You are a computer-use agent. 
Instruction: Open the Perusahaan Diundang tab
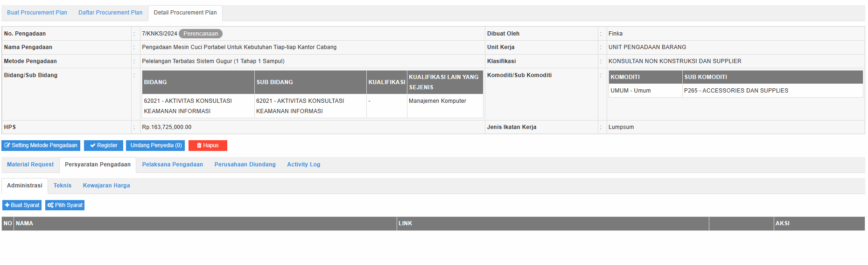[x=245, y=165]
